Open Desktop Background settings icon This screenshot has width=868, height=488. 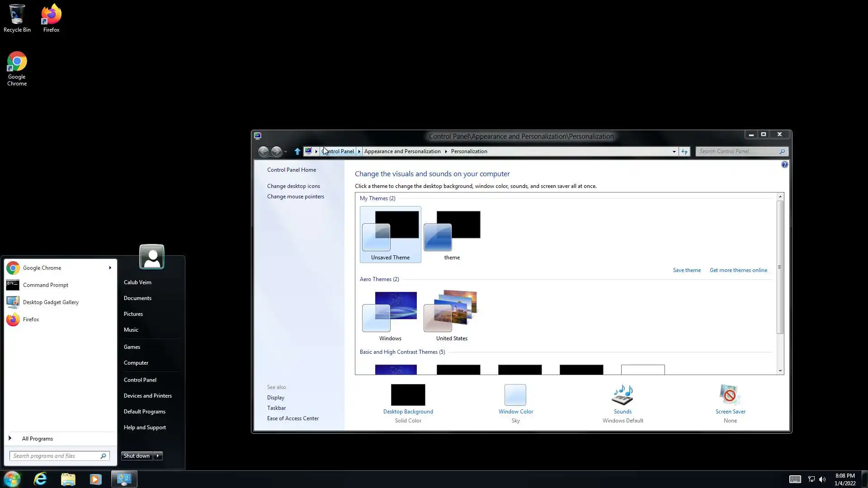click(x=408, y=395)
